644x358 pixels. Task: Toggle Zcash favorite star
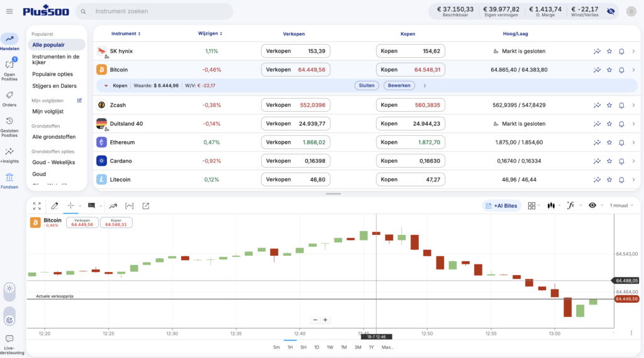click(609, 106)
